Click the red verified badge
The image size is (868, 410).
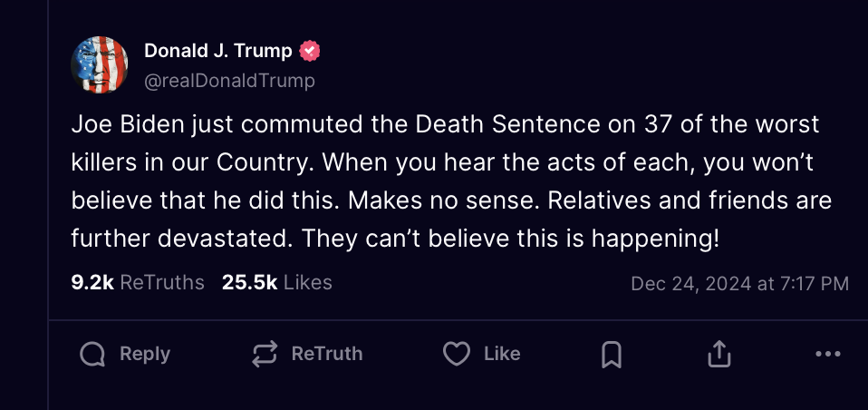click(311, 52)
